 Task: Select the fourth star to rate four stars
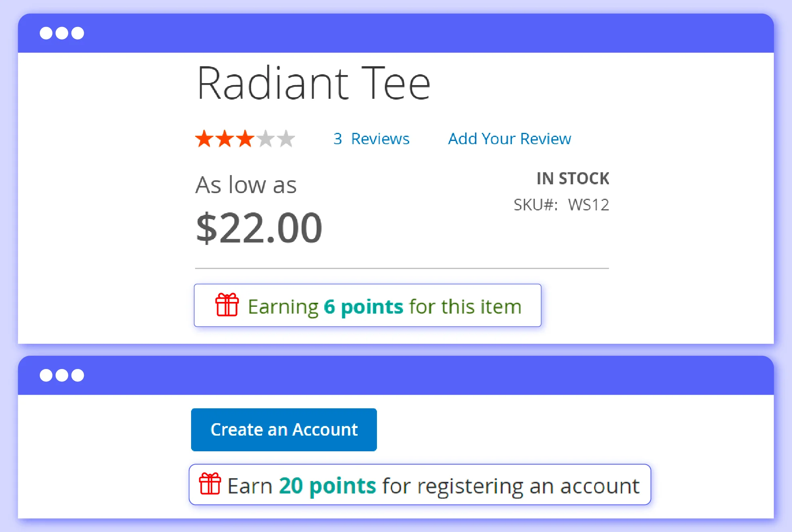click(x=265, y=139)
